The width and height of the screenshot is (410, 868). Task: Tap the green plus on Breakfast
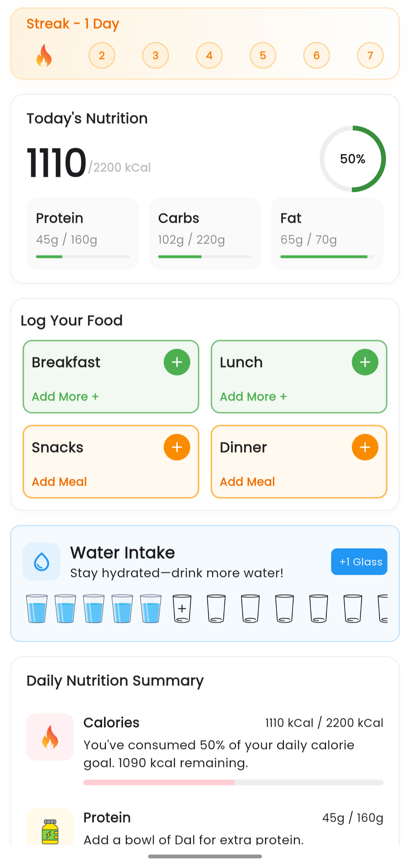[x=177, y=362]
